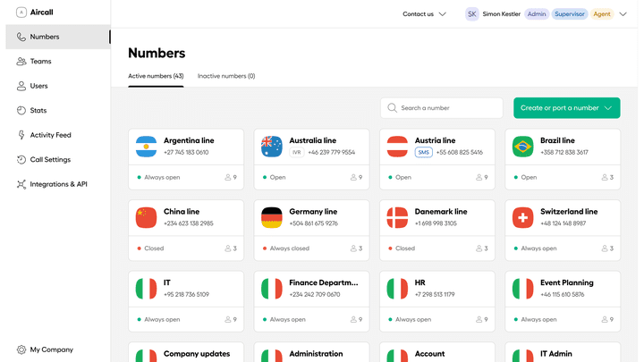Image resolution: width=644 pixels, height=362 pixels.
Task: Open the Users sidebar icon
Action: [x=21, y=86]
